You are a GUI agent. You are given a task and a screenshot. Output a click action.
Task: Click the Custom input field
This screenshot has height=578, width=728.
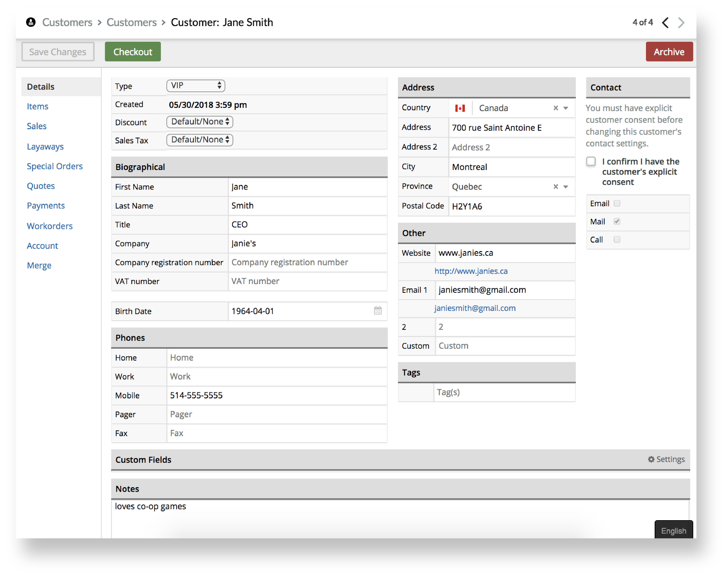click(x=505, y=346)
